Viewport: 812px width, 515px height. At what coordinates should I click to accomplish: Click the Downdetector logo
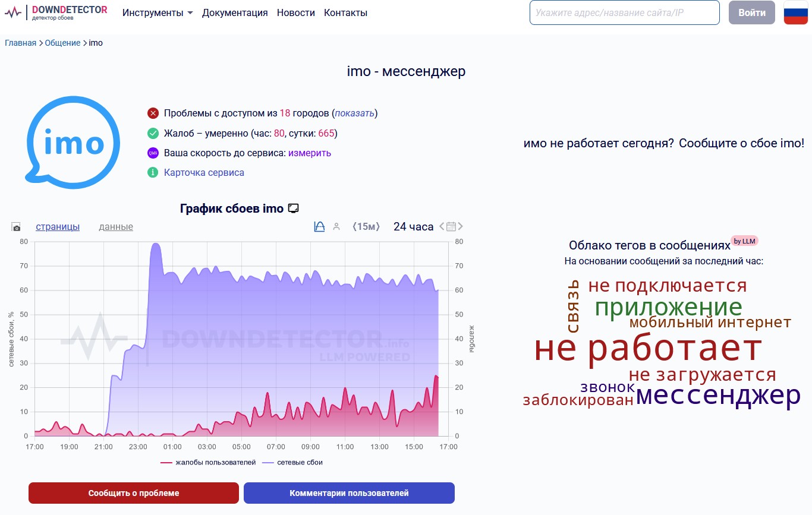click(x=56, y=12)
